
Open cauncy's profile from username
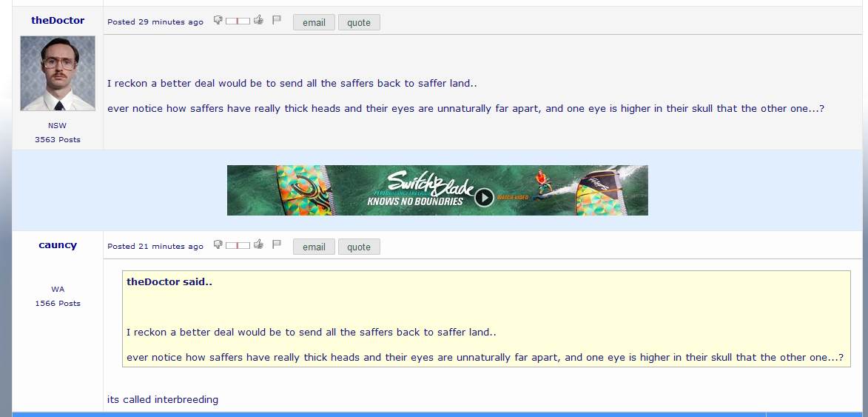coord(58,244)
